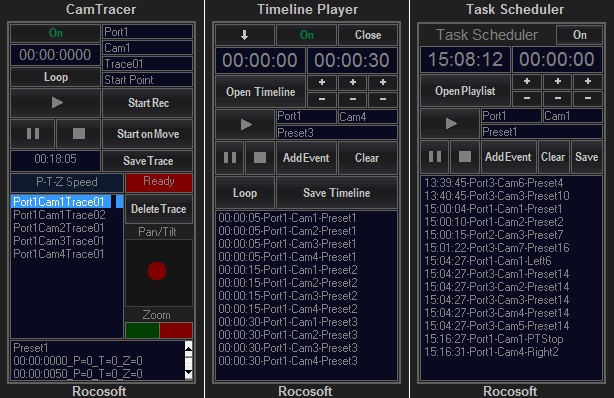
Task: Click the green Zoom in bar
Action: click(142, 330)
